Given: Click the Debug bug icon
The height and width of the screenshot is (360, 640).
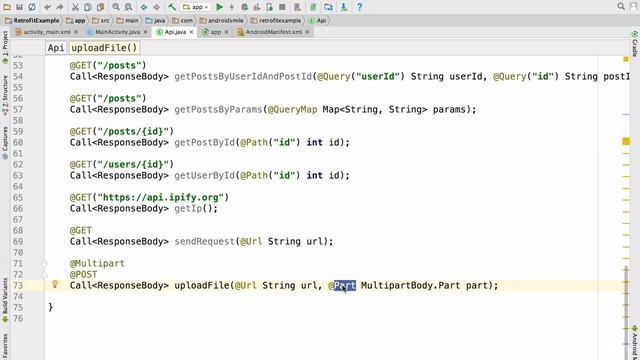Looking at the screenshot, I should coord(244,7).
